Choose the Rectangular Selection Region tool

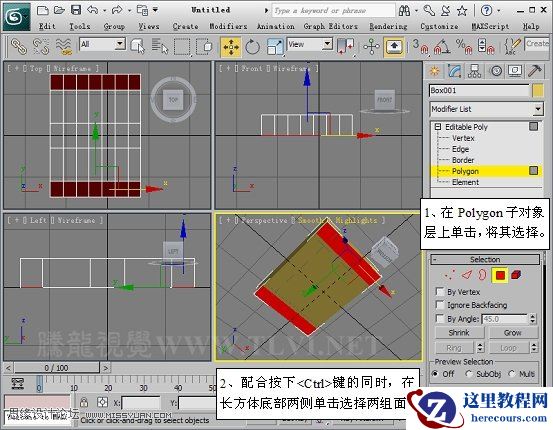tap(182, 47)
